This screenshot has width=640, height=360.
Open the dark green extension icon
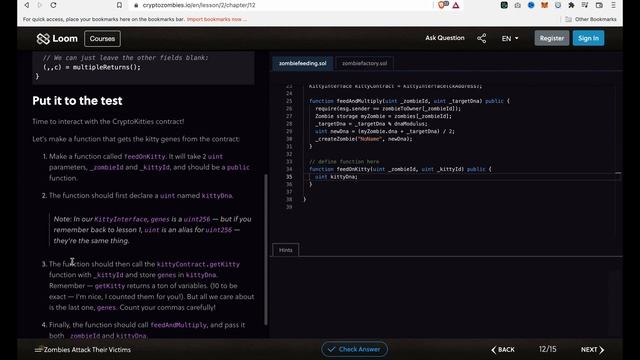click(x=504, y=5)
